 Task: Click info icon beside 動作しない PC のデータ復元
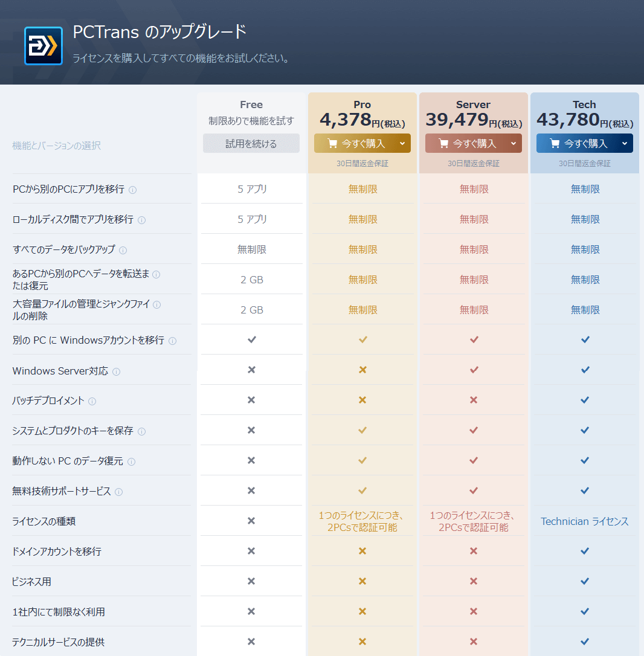click(132, 461)
